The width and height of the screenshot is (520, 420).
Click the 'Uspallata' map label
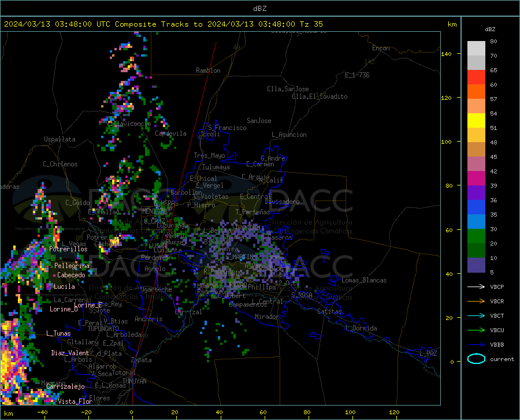pos(60,139)
